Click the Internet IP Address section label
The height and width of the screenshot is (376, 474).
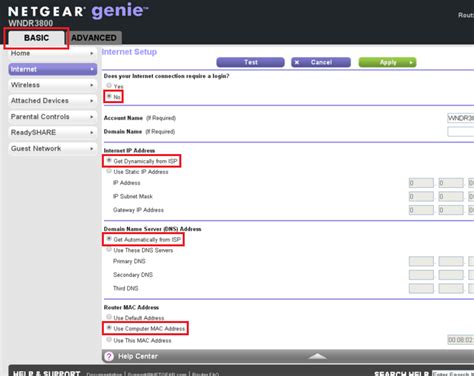(129, 151)
